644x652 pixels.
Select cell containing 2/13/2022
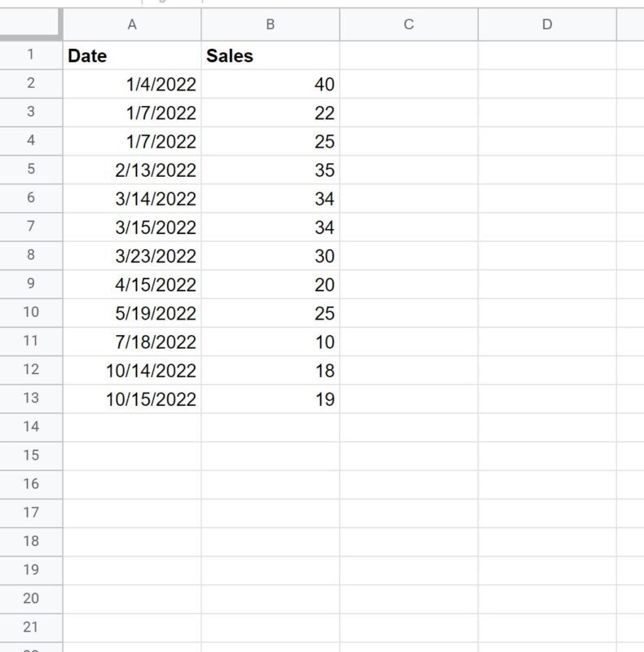coord(132,170)
